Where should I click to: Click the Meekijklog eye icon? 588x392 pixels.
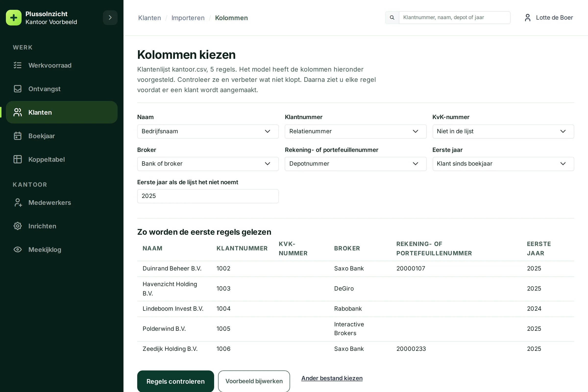click(17, 249)
